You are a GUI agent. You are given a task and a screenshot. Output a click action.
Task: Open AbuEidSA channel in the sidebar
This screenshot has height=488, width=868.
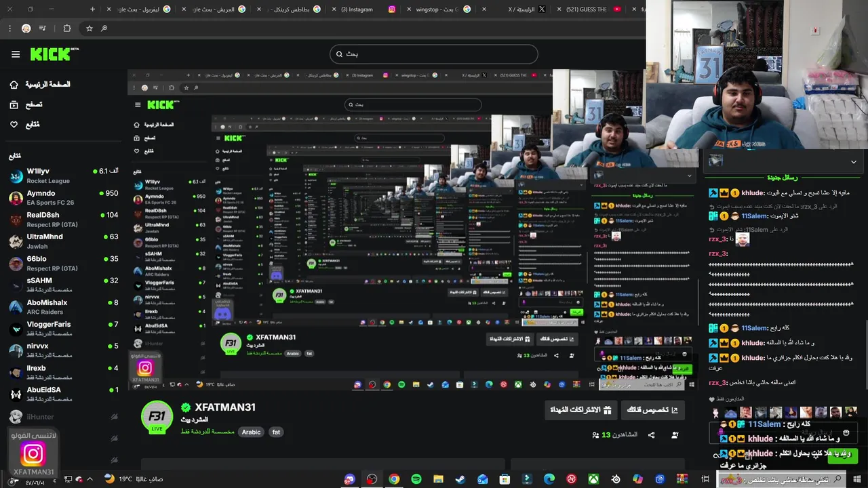(x=64, y=394)
